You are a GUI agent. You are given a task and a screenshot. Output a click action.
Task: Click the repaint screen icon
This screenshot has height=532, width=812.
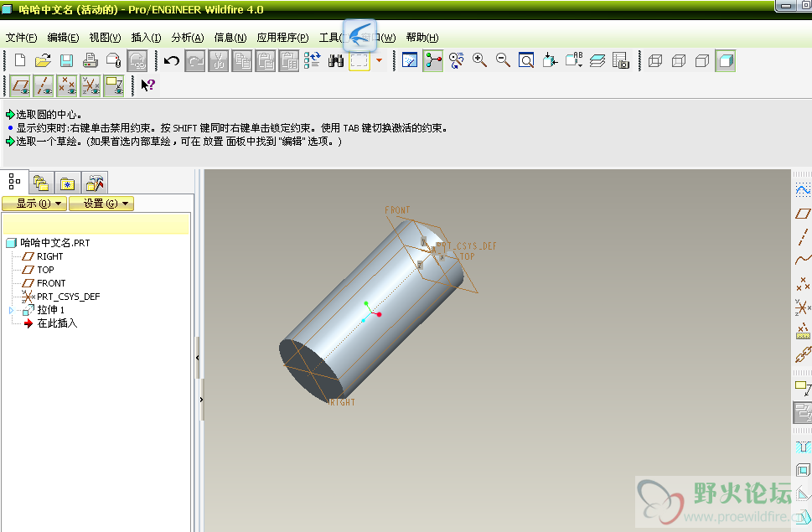point(410,60)
